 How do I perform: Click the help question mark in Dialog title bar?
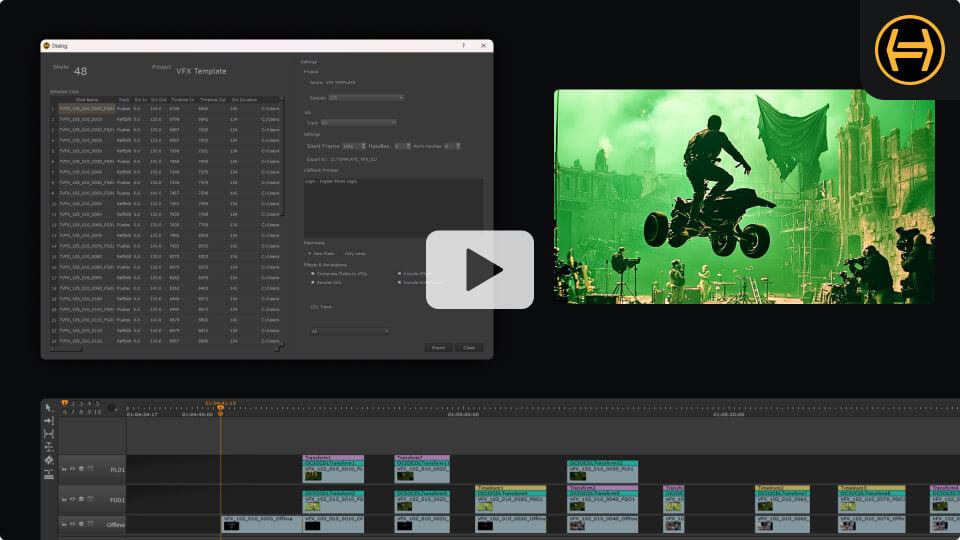pyautogui.click(x=463, y=46)
